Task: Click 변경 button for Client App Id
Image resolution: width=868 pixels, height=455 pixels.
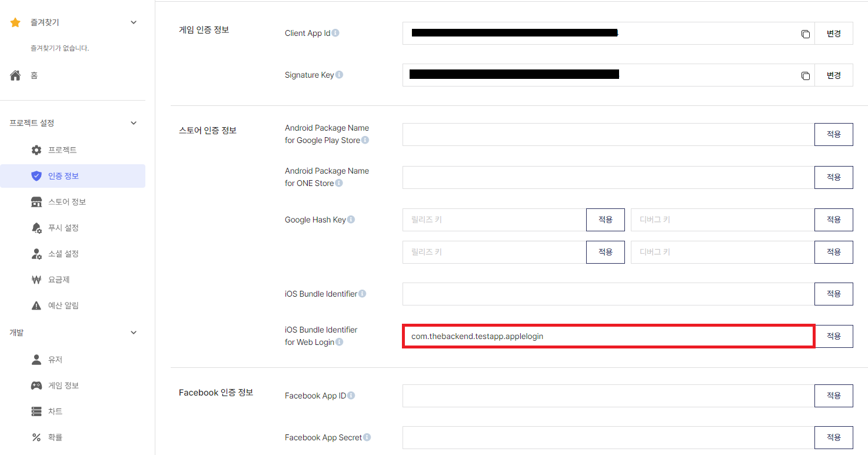Action: click(834, 34)
